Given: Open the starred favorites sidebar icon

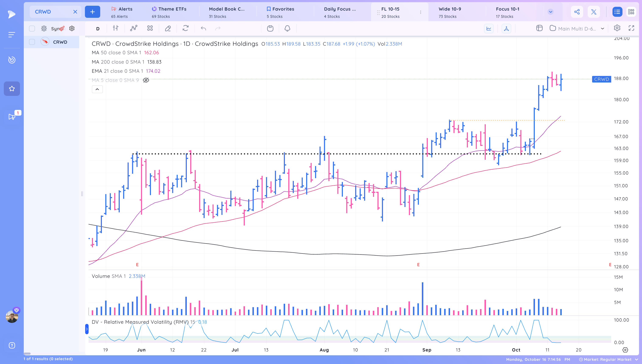Looking at the screenshot, I should point(12,88).
